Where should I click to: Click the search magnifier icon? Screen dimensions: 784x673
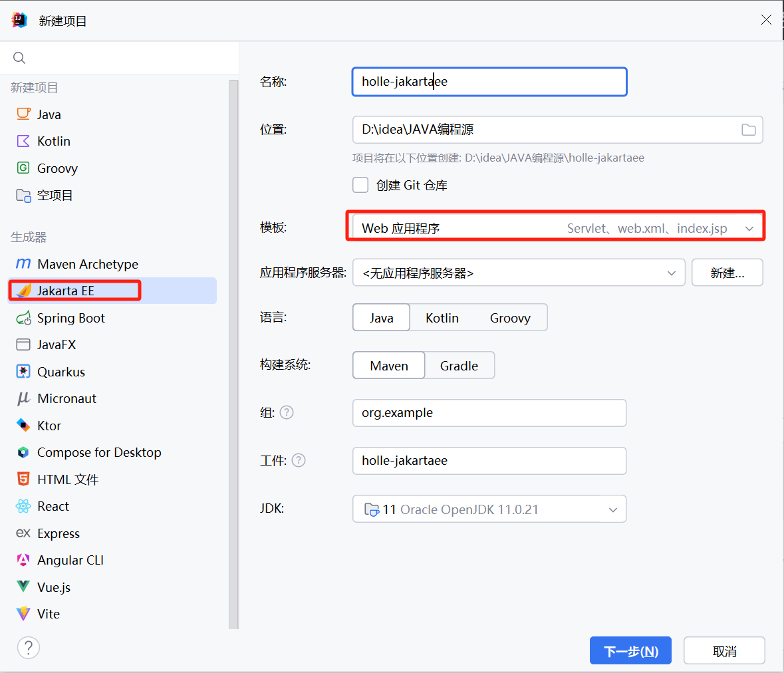pos(19,58)
